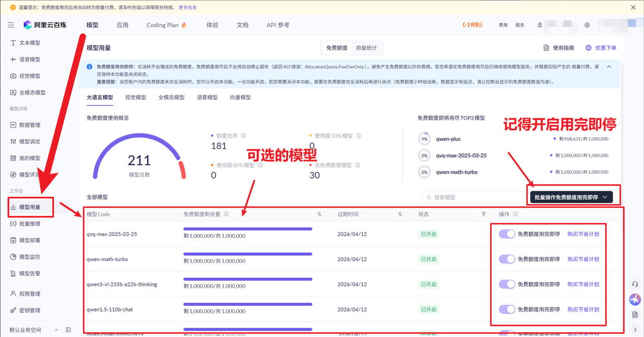Viewport: 644px width, 337px height.
Task: Click the 文本模型 sidebar icon
Action: pyautogui.click(x=13, y=43)
